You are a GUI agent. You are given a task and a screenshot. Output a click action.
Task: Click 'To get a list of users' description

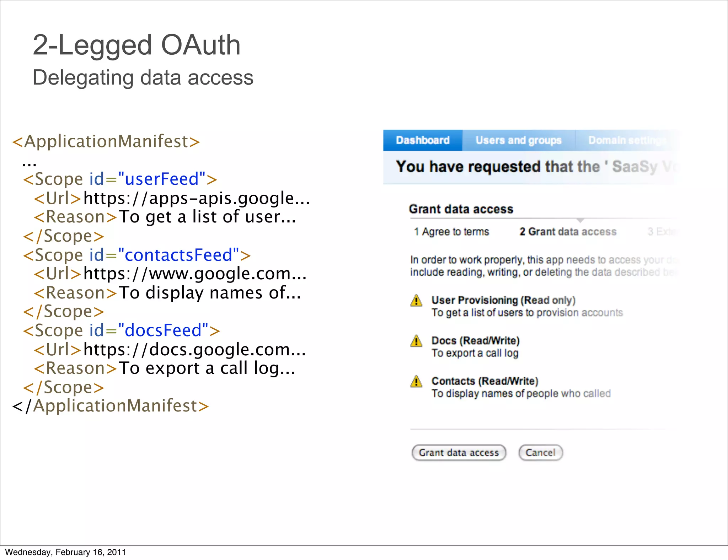coord(527,313)
